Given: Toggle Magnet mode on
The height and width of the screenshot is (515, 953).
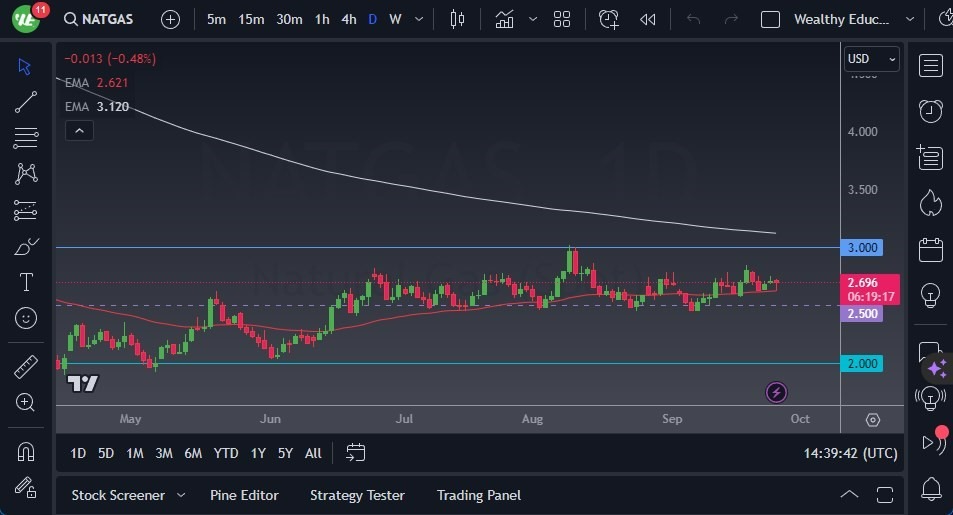Looking at the screenshot, I should [26, 451].
